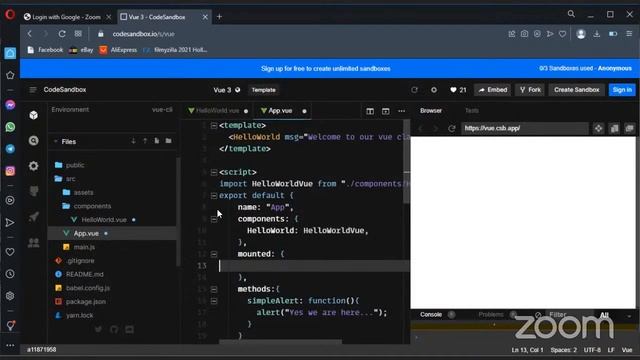Click Sign up for free banner link
Screen dimensions: 640x360
point(326,69)
